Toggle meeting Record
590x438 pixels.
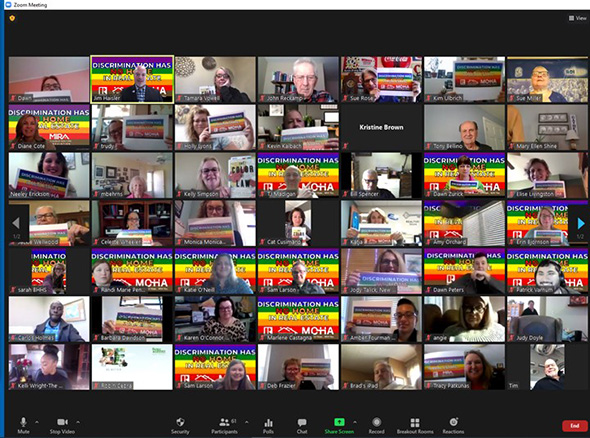(376, 425)
